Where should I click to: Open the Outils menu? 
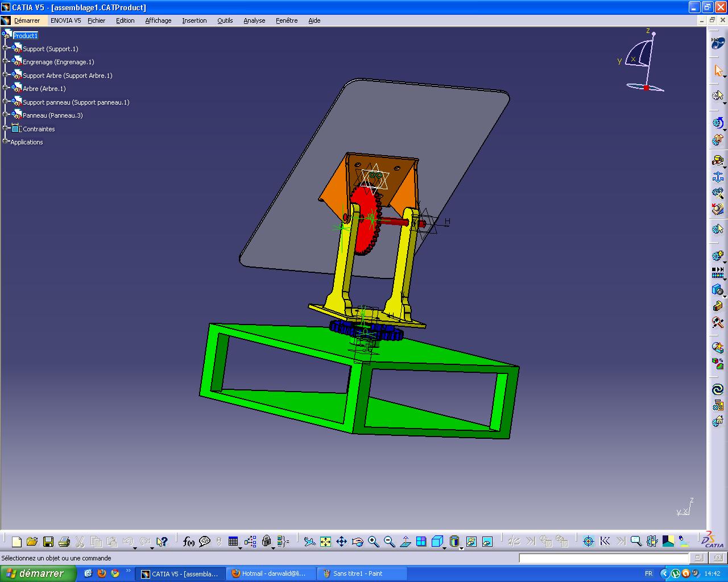pos(225,20)
